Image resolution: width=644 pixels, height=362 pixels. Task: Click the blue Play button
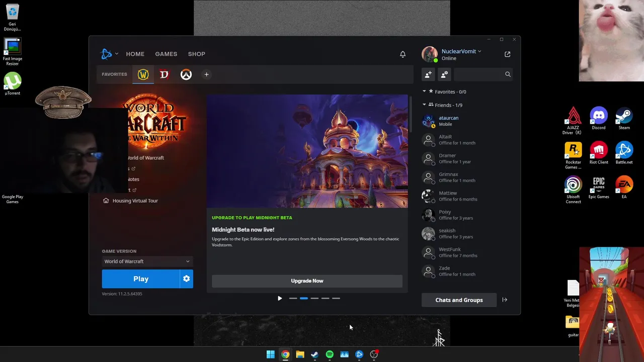141,279
